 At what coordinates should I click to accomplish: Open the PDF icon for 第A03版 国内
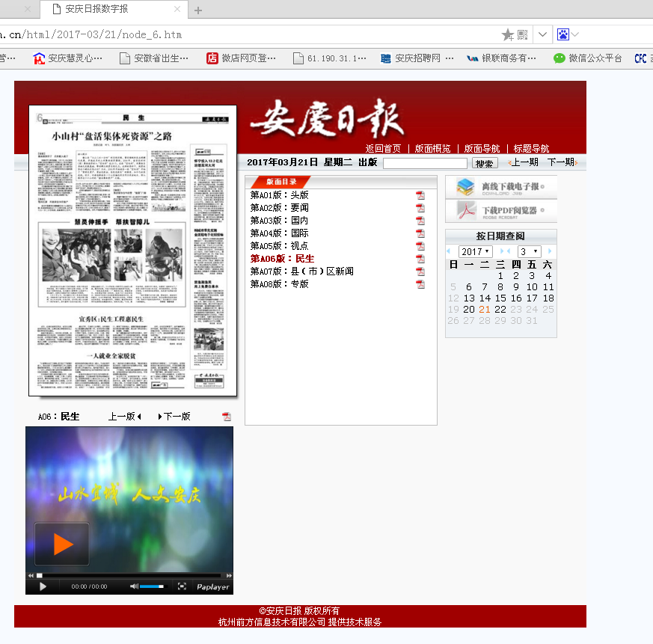click(420, 221)
